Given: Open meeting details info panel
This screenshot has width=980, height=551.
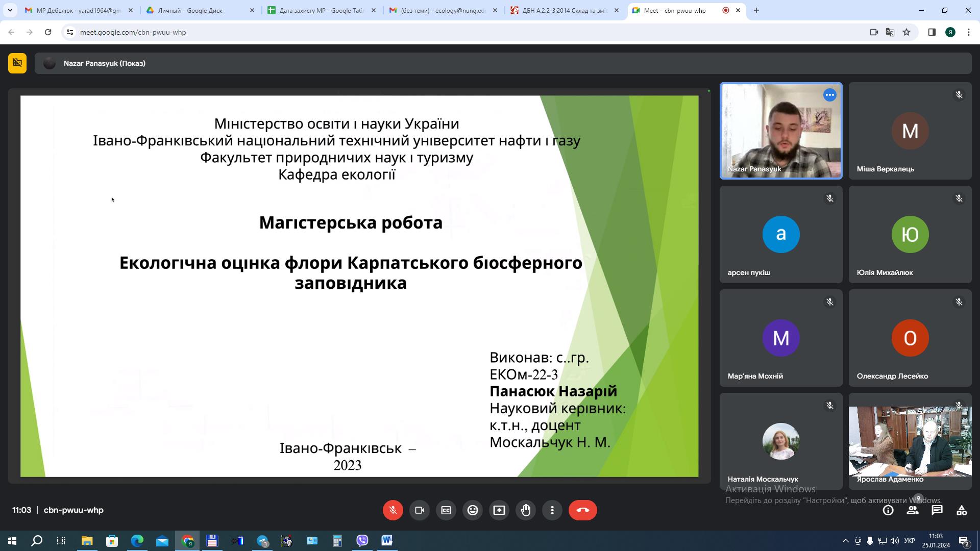Looking at the screenshot, I should coord(888,510).
